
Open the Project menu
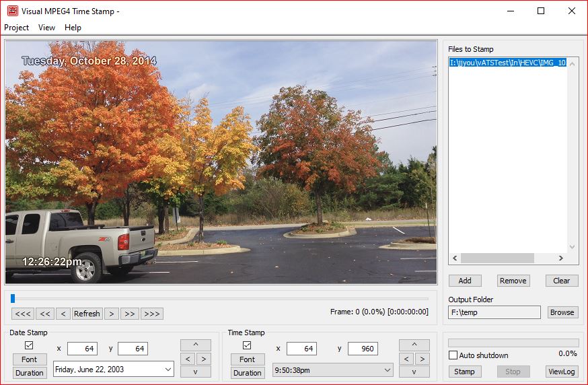pos(17,28)
